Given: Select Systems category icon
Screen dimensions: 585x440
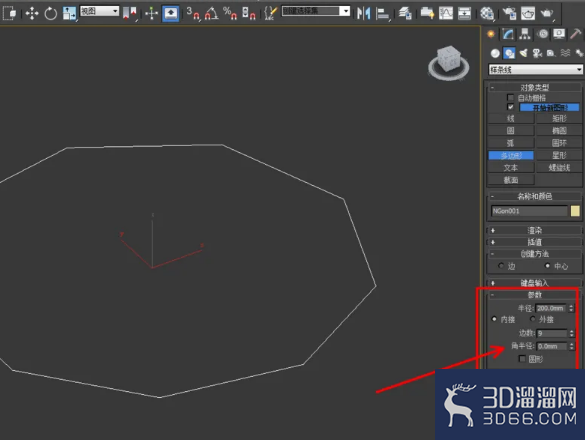Looking at the screenshot, I should (x=579, y=53).
